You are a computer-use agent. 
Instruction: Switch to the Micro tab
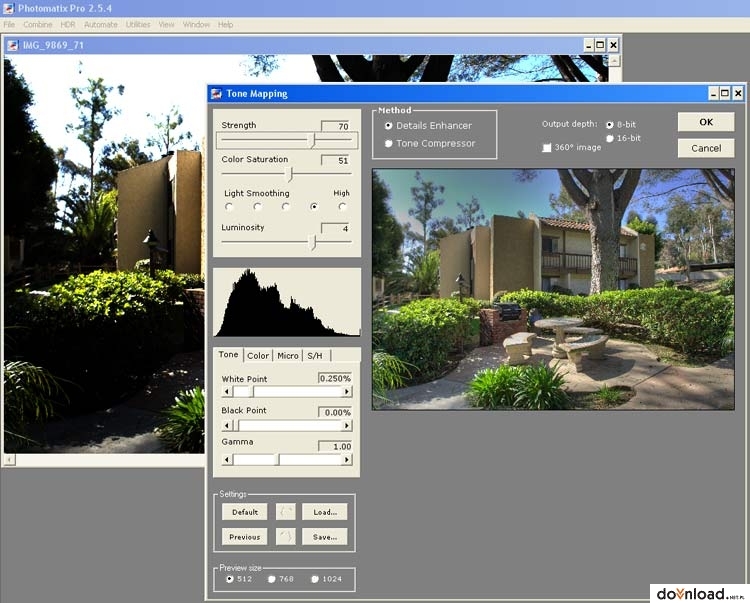287,356
